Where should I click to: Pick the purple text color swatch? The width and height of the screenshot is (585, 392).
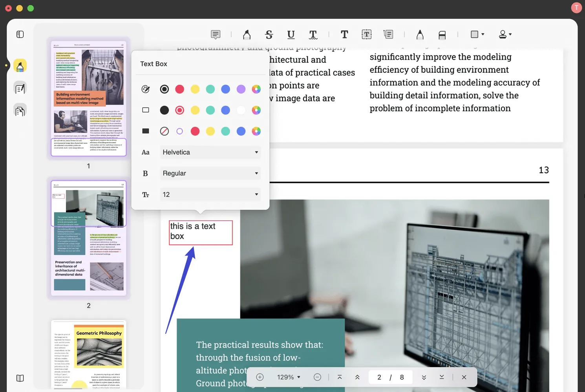[x=241, y=89]
